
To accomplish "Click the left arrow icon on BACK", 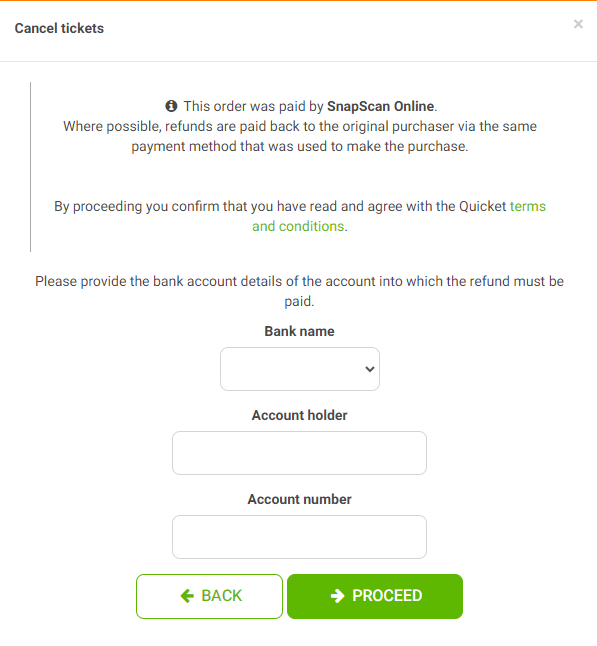I will point(187,596).
